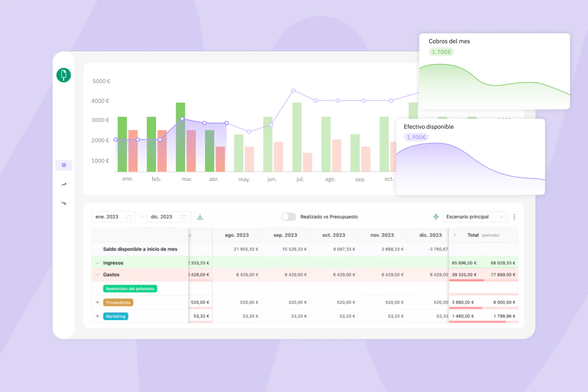Click the 1 799,98 € Marketing total

pyautogui.click(x=505, y=316)
